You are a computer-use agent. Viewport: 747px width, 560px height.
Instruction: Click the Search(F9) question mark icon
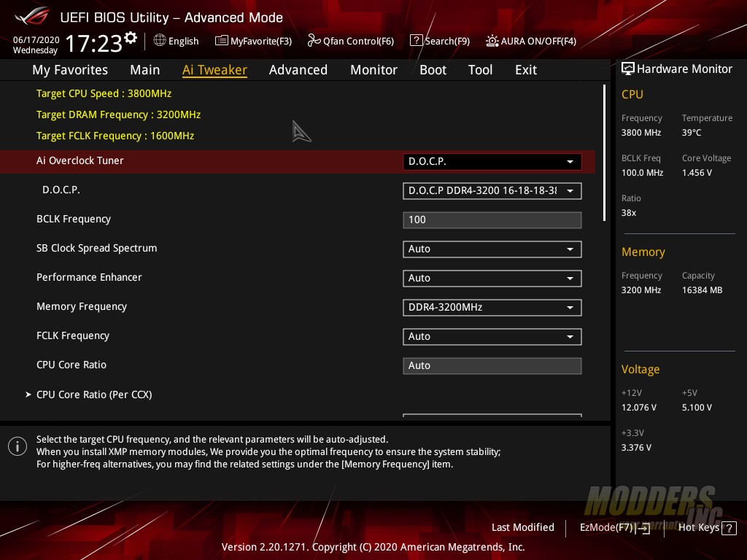tap(416, 41)
